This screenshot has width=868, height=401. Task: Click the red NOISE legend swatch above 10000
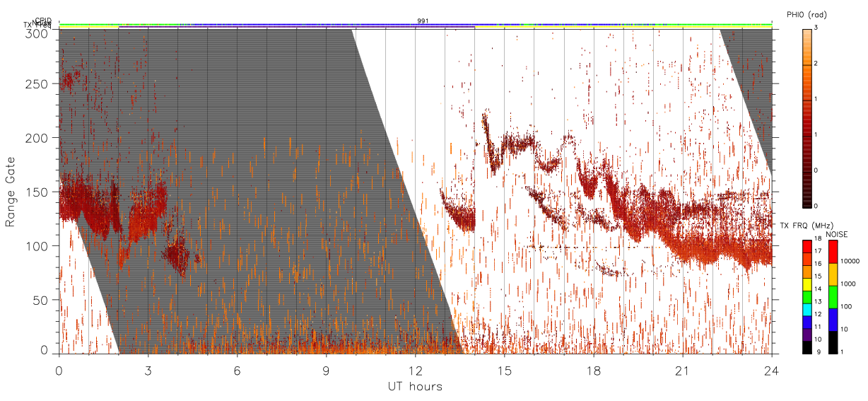click(833, 252)
